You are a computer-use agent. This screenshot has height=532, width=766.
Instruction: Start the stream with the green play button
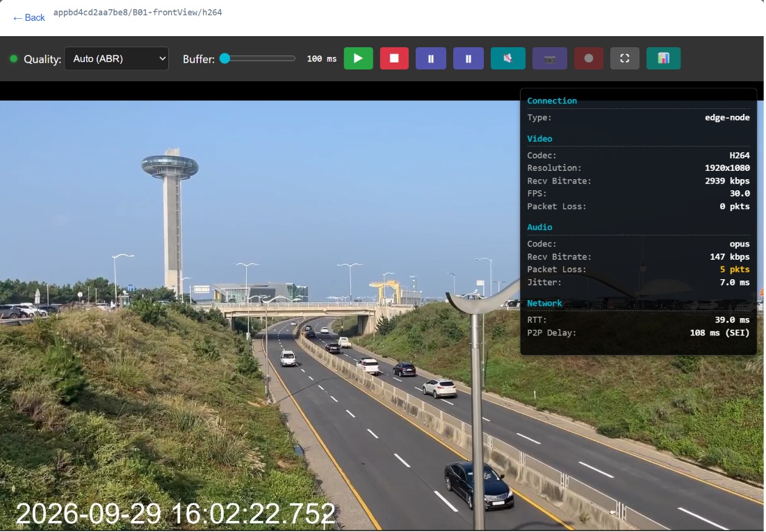point(358,58)
